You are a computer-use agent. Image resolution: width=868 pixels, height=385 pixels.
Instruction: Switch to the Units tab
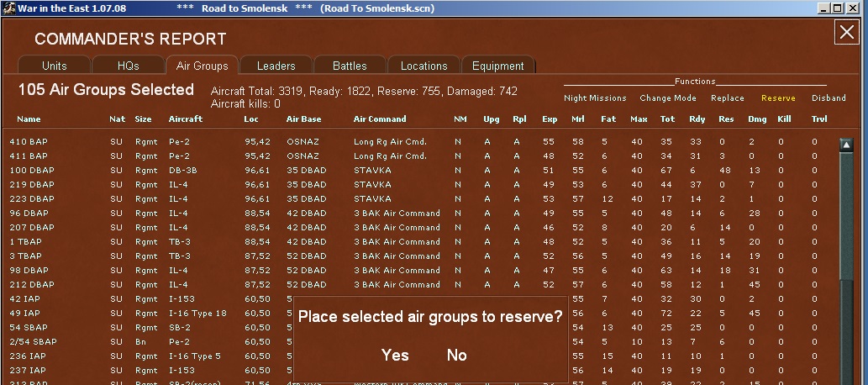click(x=55, y=66)
